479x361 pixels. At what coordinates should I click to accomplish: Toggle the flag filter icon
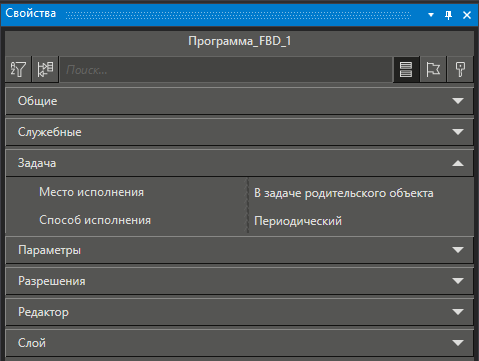pyautogui.click(x=433, y=69)
